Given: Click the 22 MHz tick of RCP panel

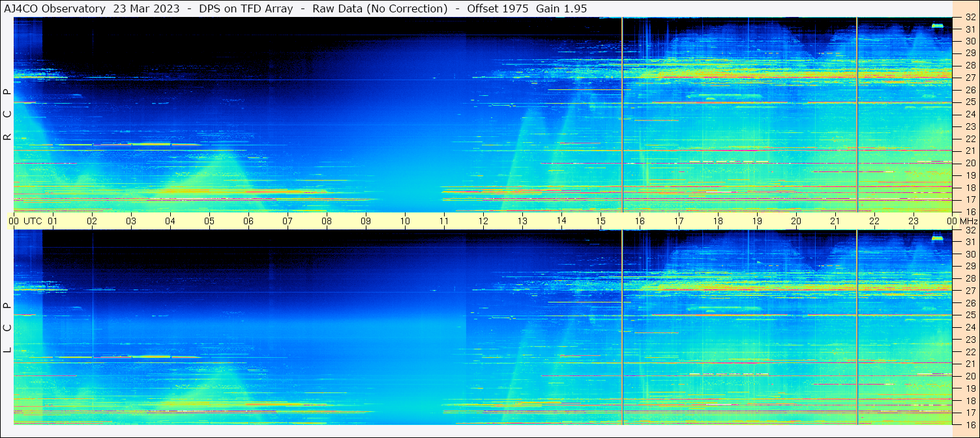Looking at the screenshot, I should pyautogui.click(x=970, y=139).
